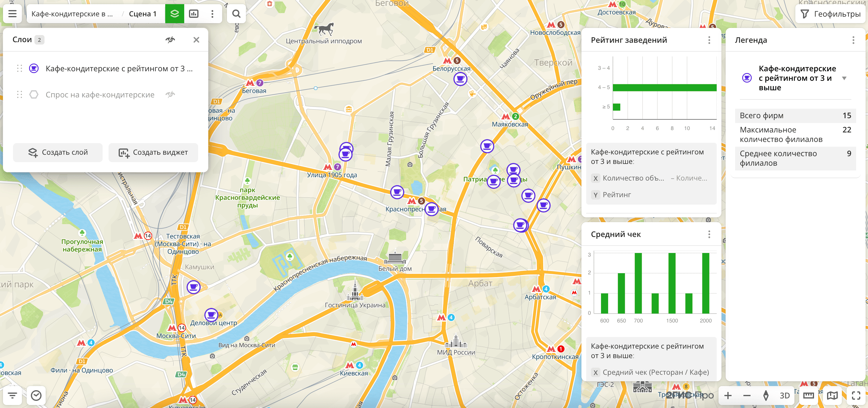Open the project name breadcrumb
The image size is (868, 408).
point(72,14)
